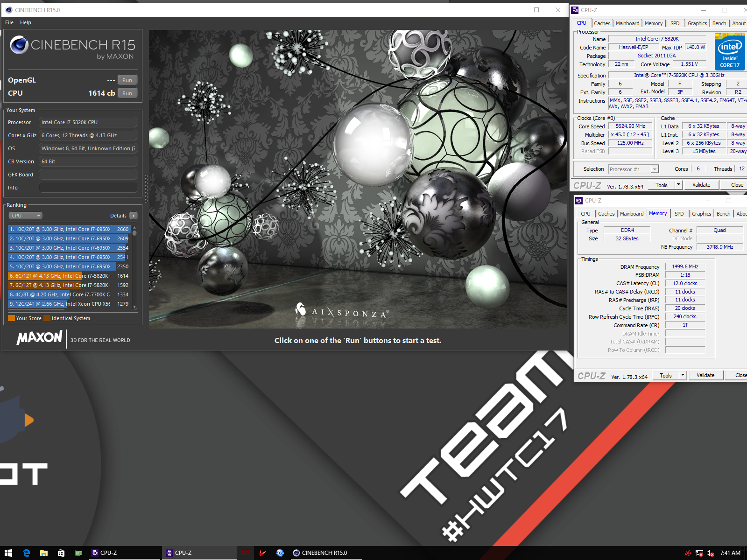The width and height of the screenshot is (747, 560).
Task: Click the Cinebench title bar app icon
Action: point(8,10)
